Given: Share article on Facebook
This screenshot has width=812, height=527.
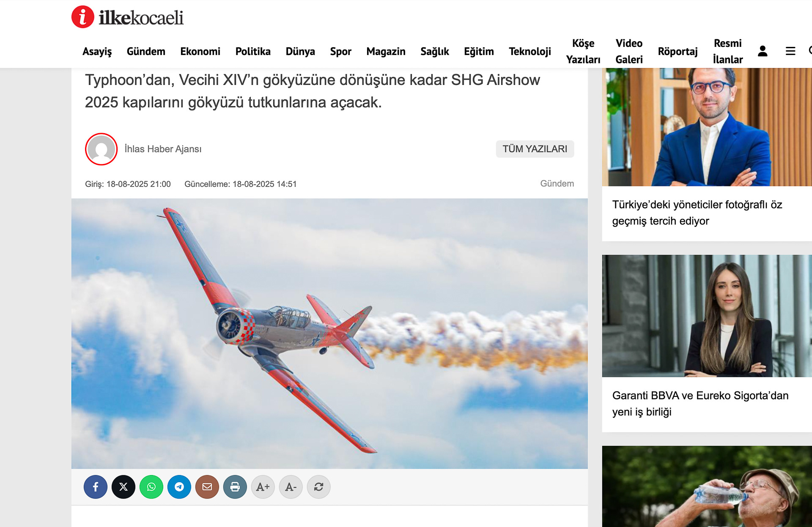Looking at the screenshot, I should (96, 487).
